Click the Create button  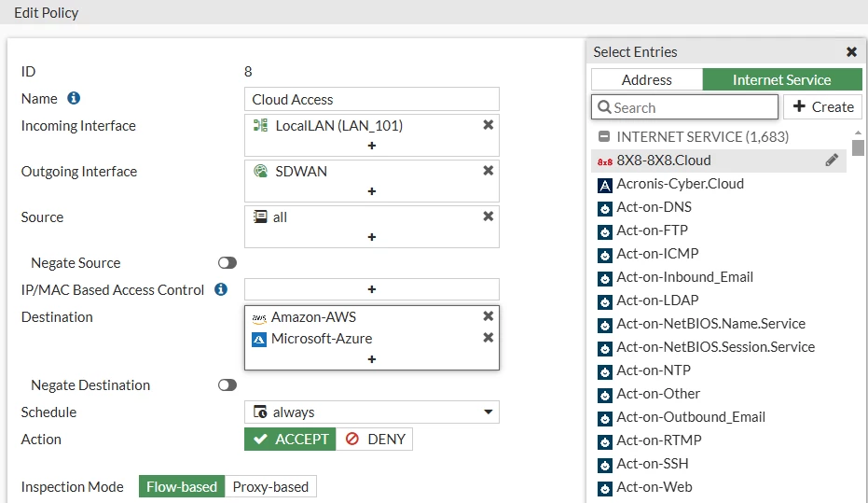point(823,107)
